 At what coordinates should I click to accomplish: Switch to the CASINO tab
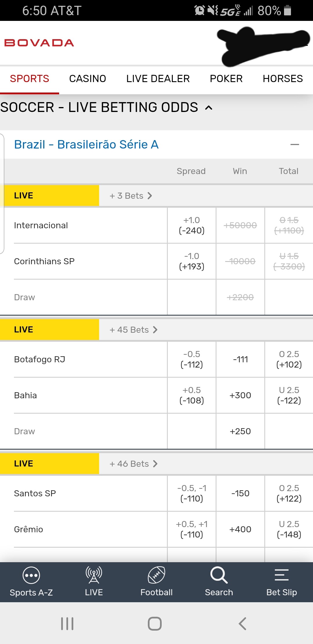[88, 79]
